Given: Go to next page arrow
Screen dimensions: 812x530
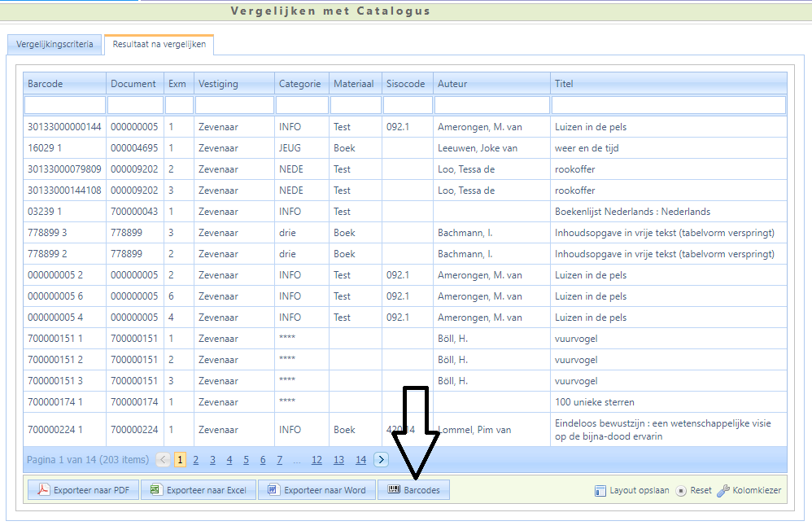Looking at the screenshot, I should [x=381, y=460].
